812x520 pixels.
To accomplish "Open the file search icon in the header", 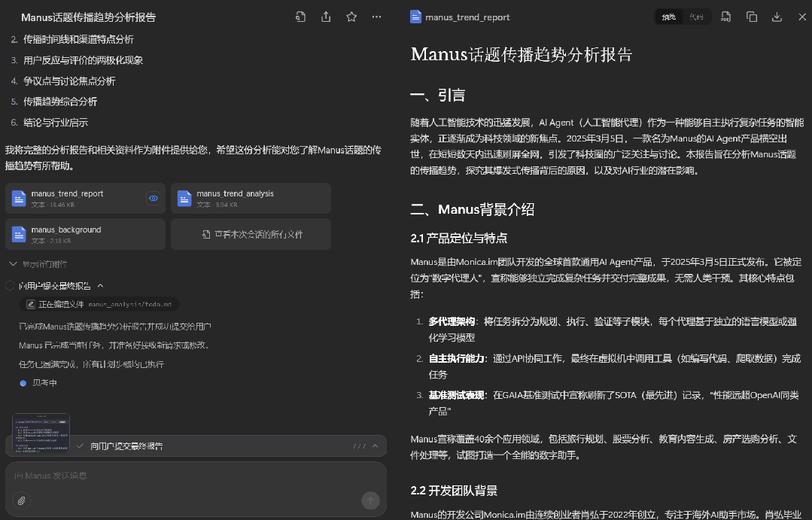I will [x=300, y=17].
